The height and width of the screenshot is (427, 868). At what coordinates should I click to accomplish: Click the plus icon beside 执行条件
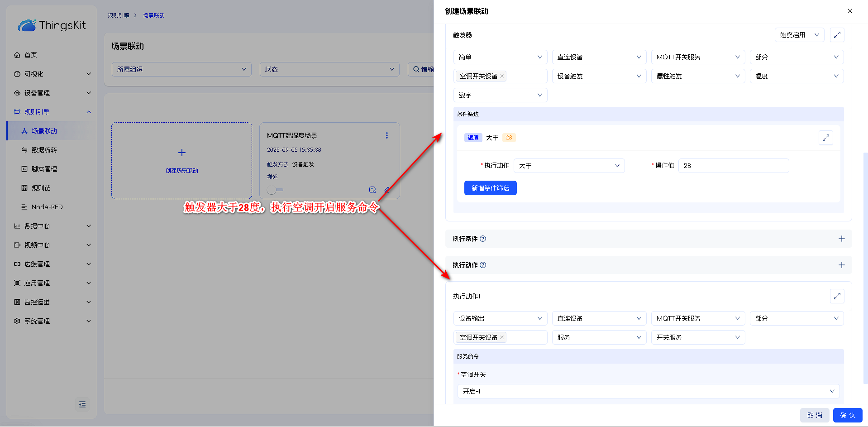coord(841,239)
